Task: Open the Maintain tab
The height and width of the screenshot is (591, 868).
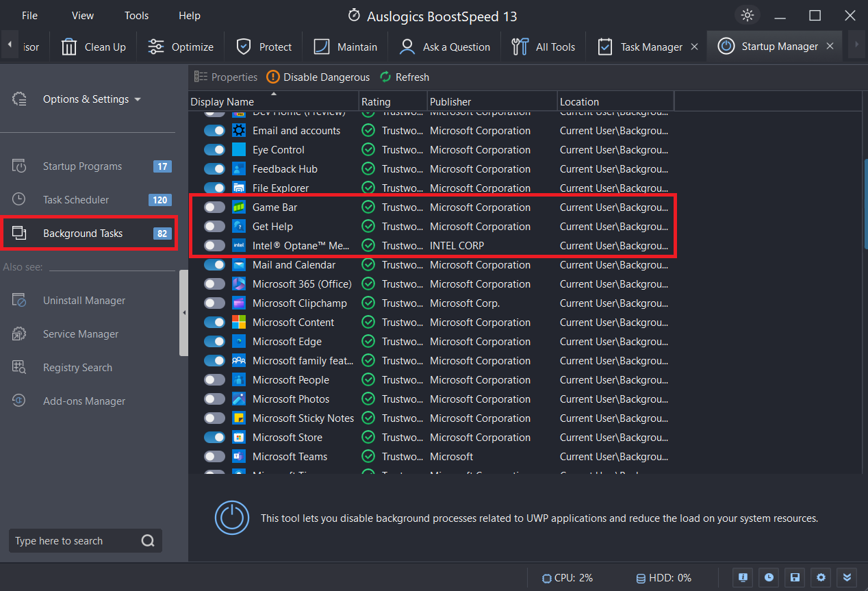Action: click(x=346, y=47)
